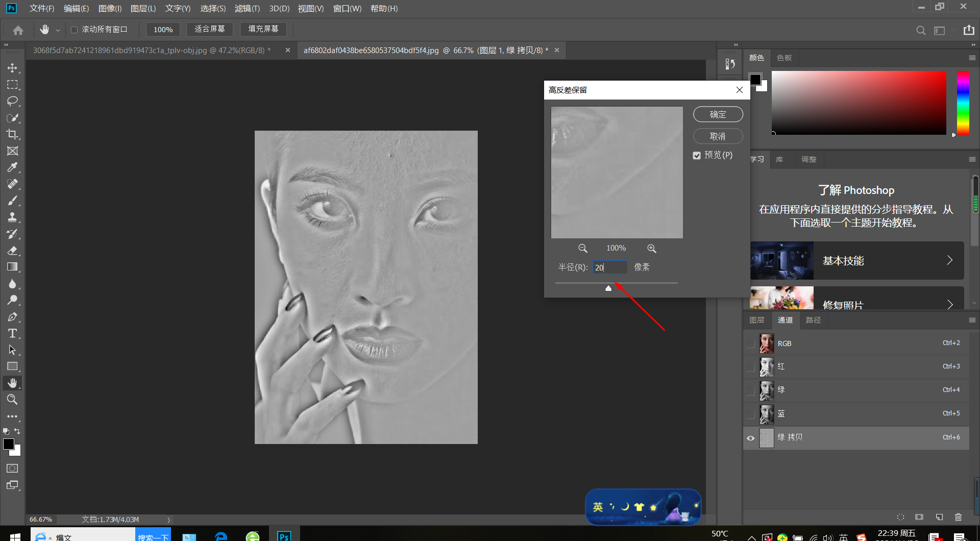
Task: Select the Zoom tool in toolbar
Action: pos(12,400)
